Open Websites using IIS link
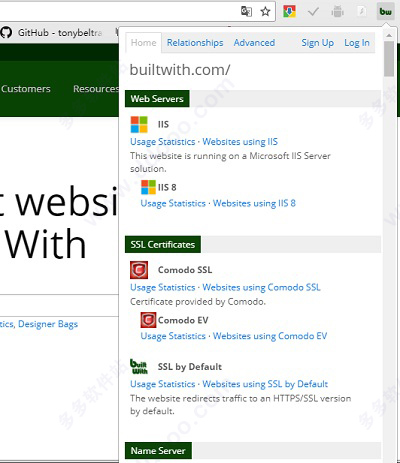 pyautogui.click(x=240, y=142)
